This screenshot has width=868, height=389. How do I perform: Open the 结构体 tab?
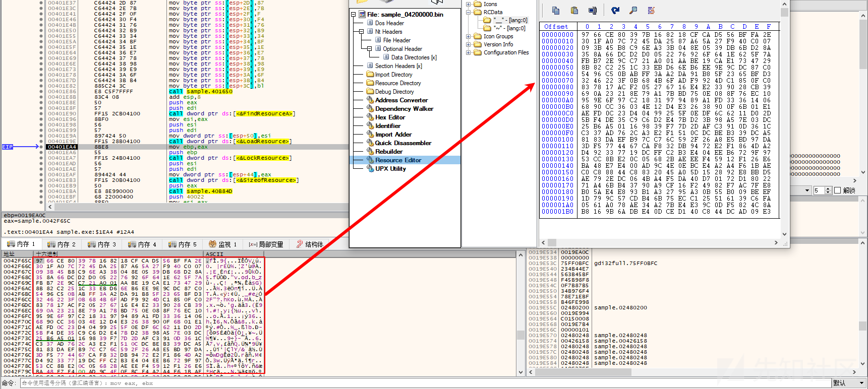310,244
